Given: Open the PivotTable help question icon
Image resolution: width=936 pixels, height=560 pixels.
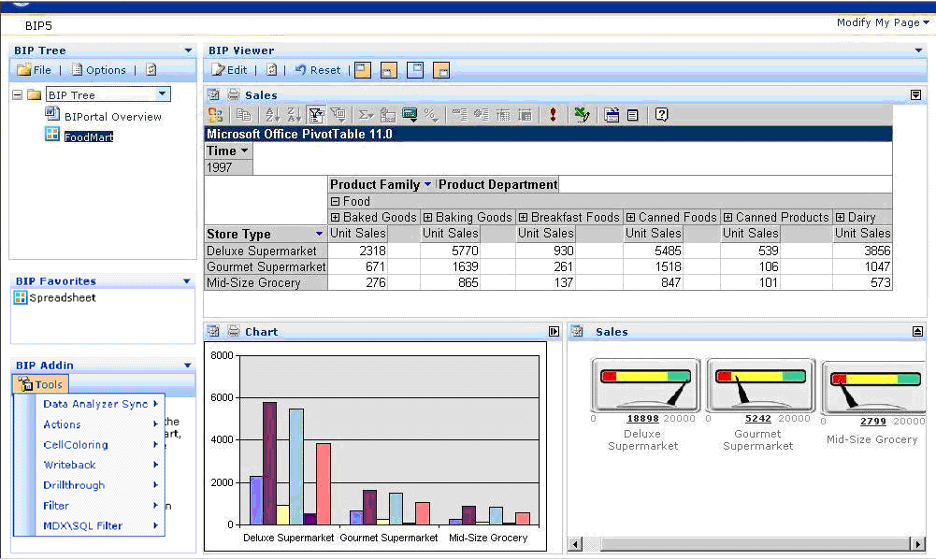Looking at the screenshot, I should (x=661, y=115).
